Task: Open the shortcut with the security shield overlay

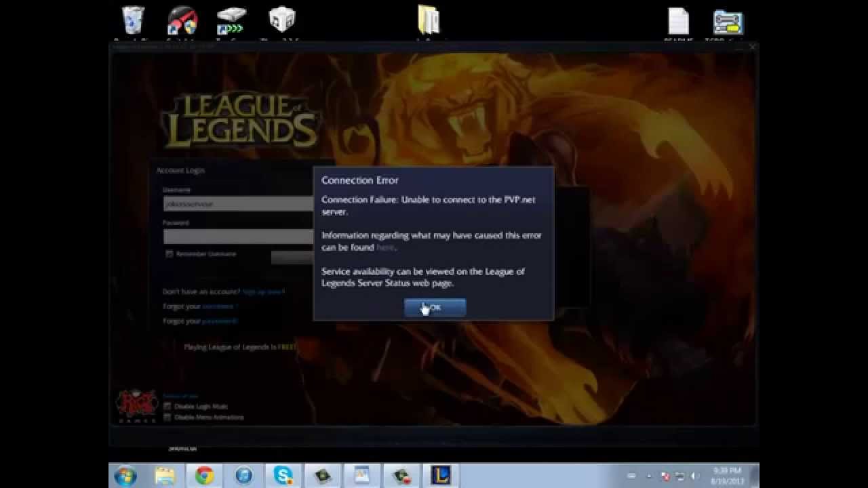Action: [x=182, y=21]
